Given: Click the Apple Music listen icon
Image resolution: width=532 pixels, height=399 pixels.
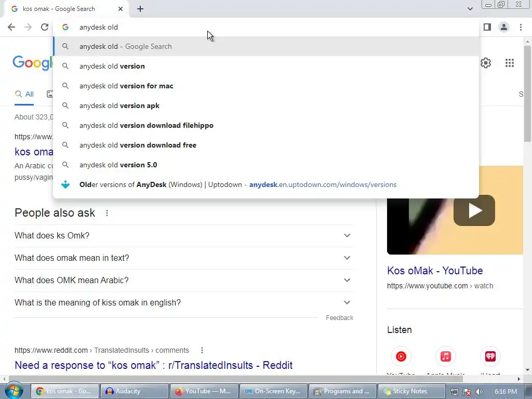Looking at the screenshot, I should [445, 356].
